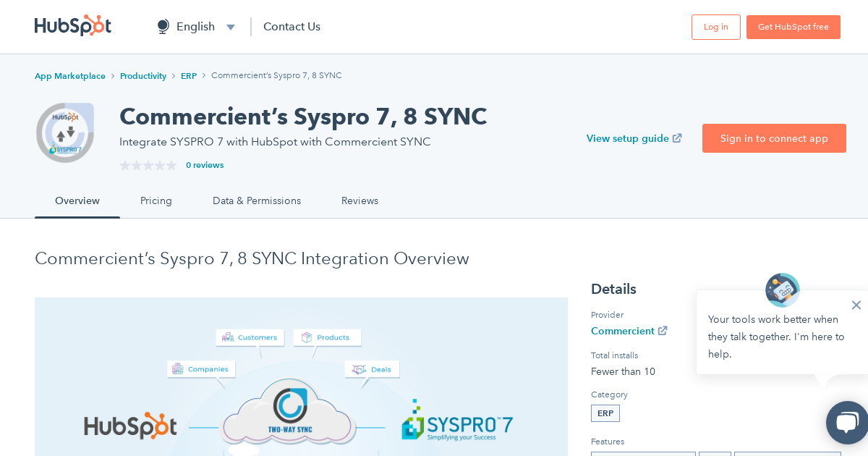Click the external-link icon beside View setup guide
Viewport: 868px width, 456px height.
click(x=677, y=138)
